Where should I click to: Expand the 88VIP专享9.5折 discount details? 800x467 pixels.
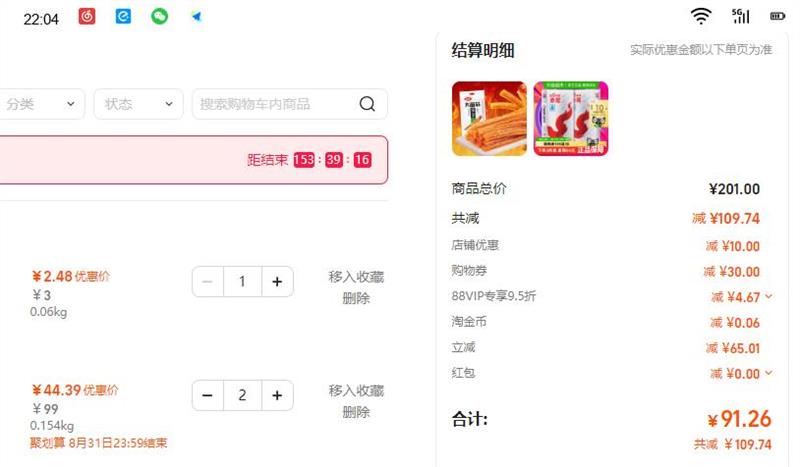coord(768,296)
